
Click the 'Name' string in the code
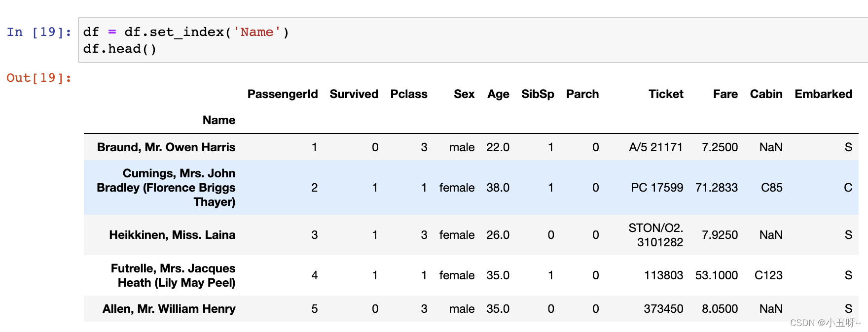256,32
